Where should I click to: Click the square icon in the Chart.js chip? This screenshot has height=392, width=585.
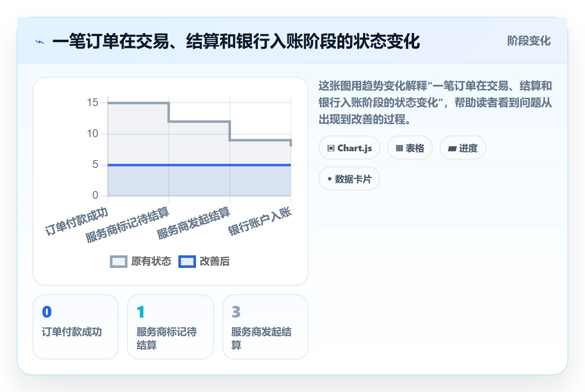pos(331,148)
